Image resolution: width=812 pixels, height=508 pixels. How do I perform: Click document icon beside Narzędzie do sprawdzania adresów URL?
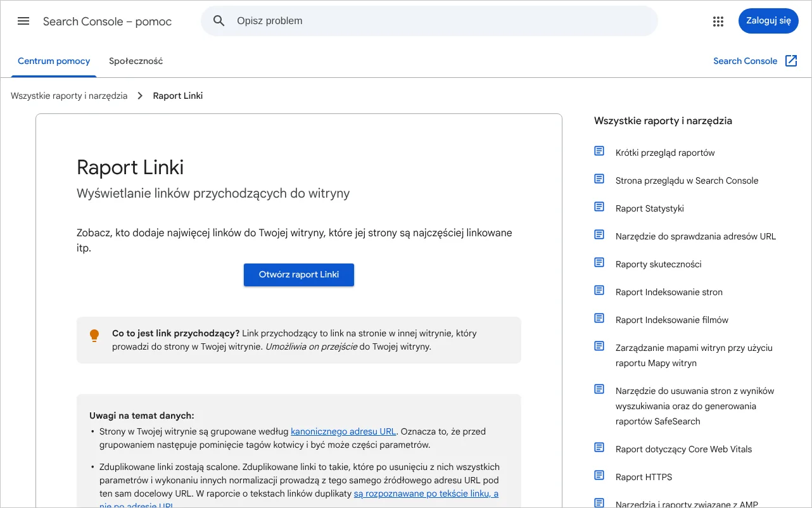(x=599, y=234)
